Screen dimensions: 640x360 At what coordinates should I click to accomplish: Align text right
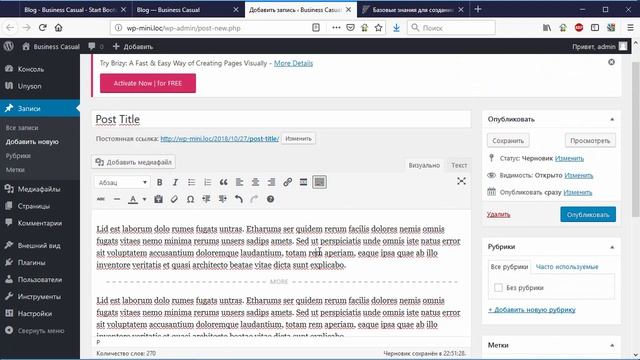pos(271,182)
